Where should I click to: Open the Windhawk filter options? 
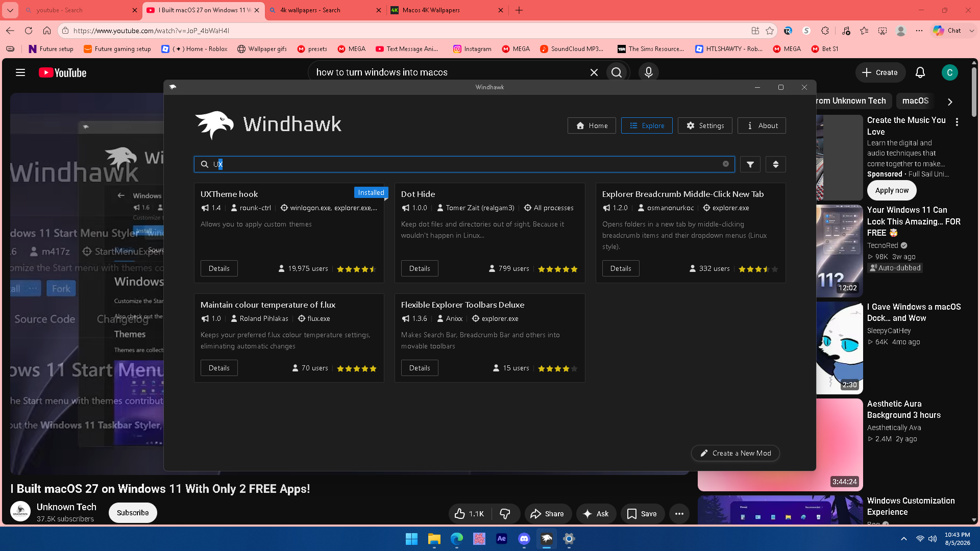point(750,164)
